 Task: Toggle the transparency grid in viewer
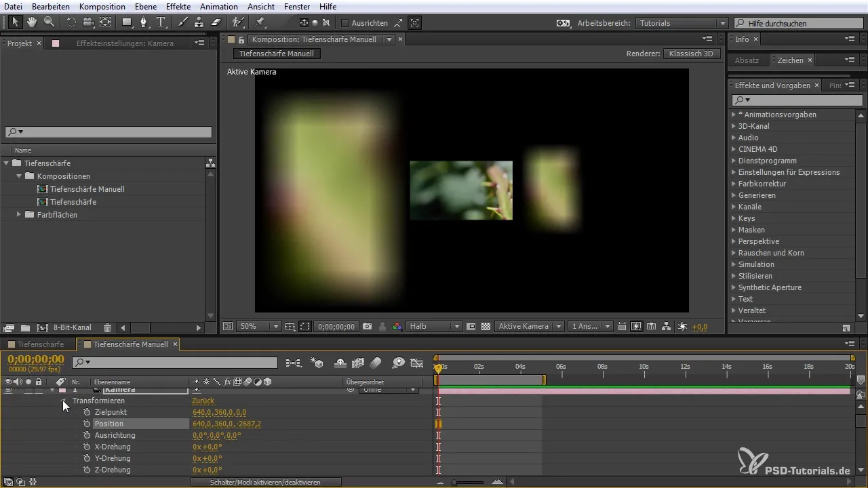486,326
